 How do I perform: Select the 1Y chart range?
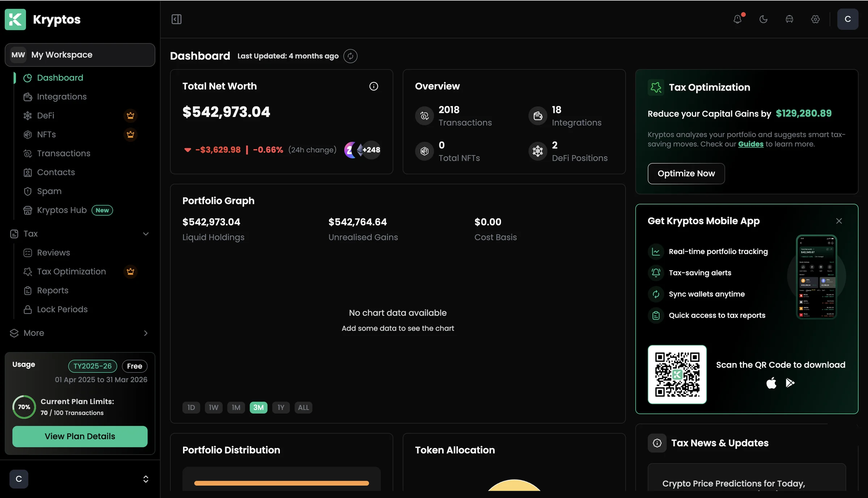(x=281, y=408)
